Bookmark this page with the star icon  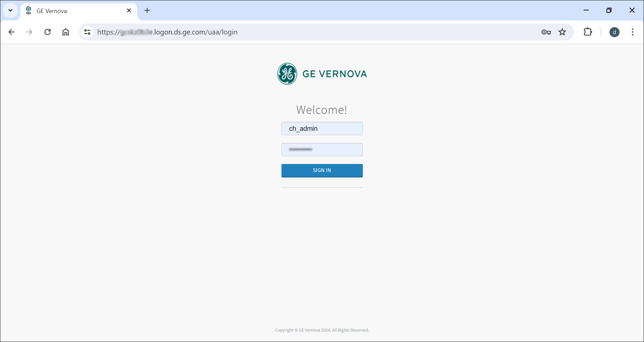(562, 32)
